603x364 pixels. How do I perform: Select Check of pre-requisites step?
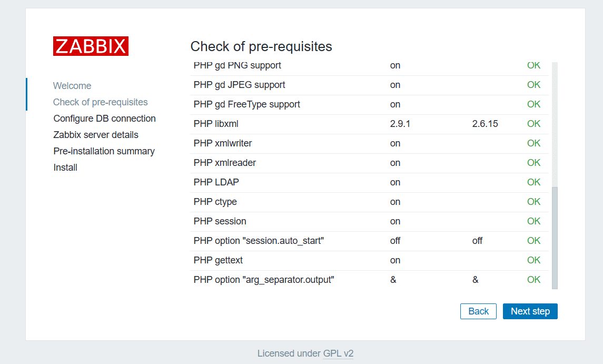[x=101, y=102]
